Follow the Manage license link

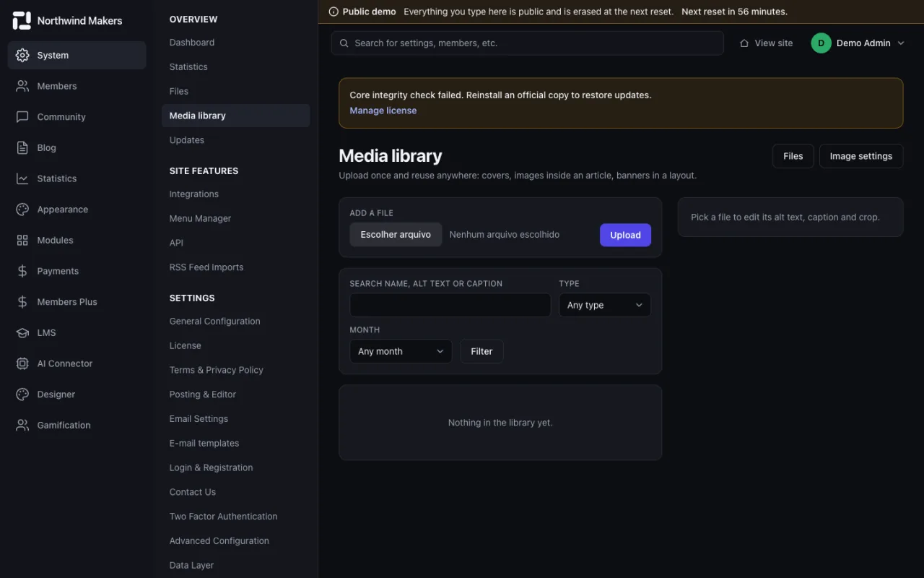tap(383, 111)
